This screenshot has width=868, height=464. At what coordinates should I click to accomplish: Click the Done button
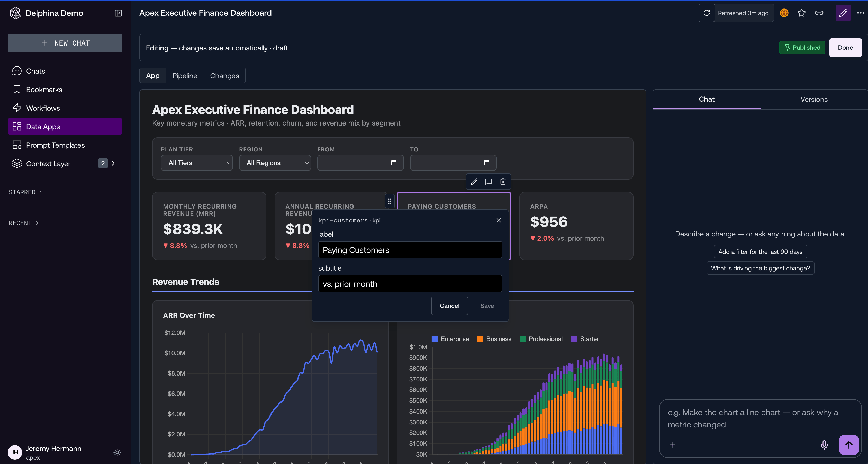pyautogui.click(x=845, y=48)
